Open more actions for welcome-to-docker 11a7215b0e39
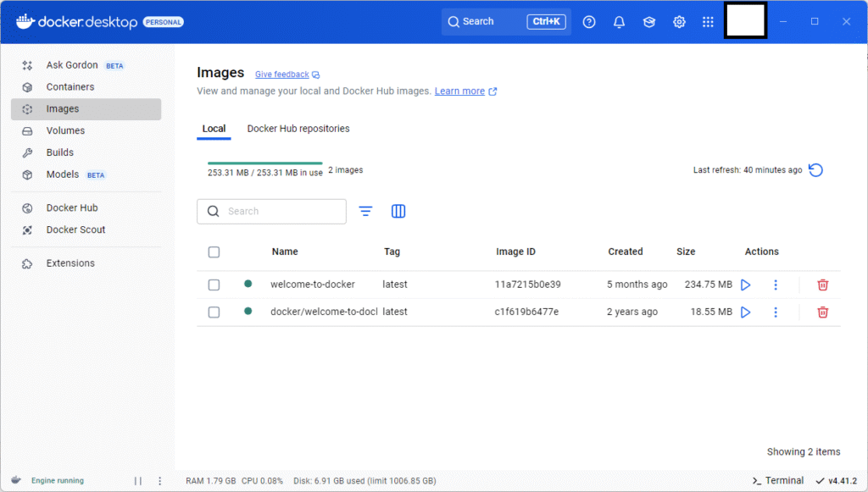 776,285
